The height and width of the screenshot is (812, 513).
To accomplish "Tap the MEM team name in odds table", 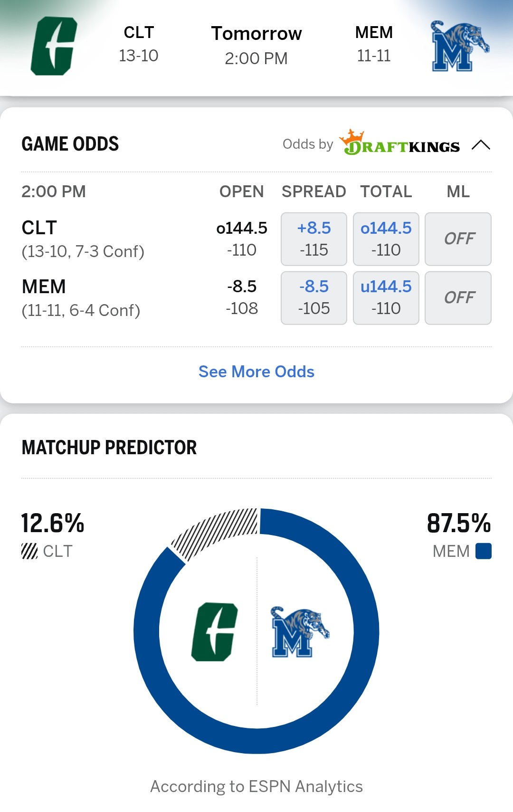I will 44,287.
